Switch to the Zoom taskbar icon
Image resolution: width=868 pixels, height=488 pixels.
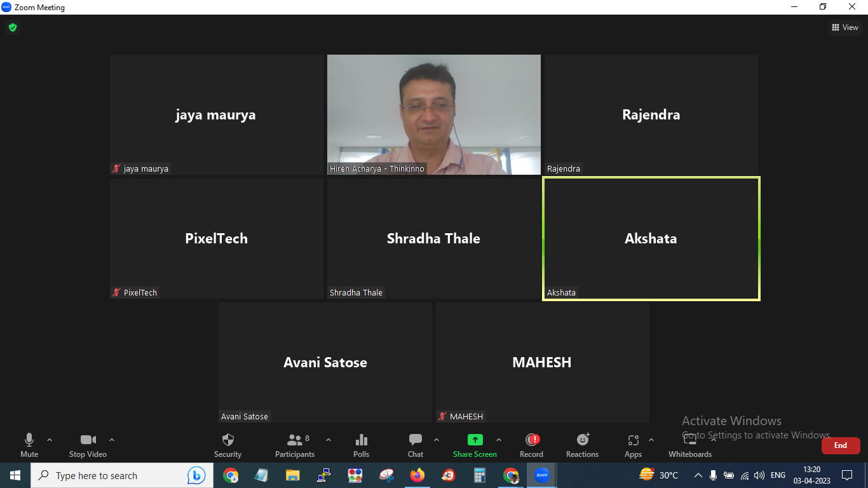[x=542, y=475]
